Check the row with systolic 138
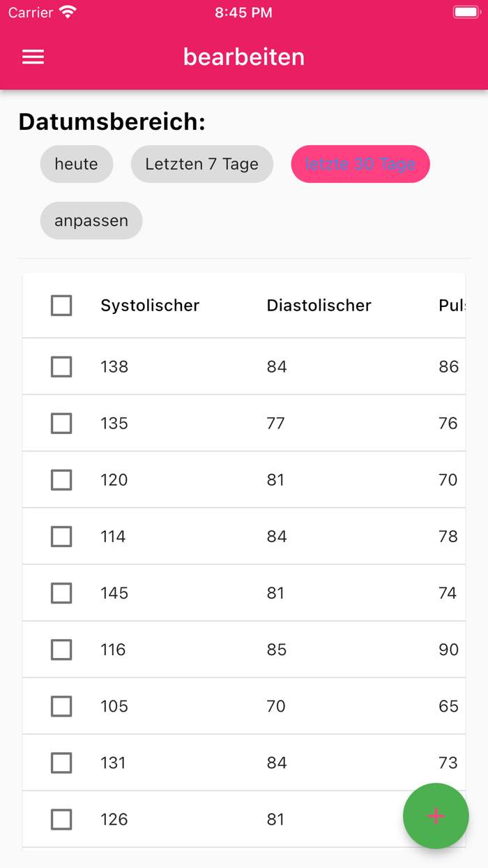Viewport: 488px width, 868px height. pos(61,367)
